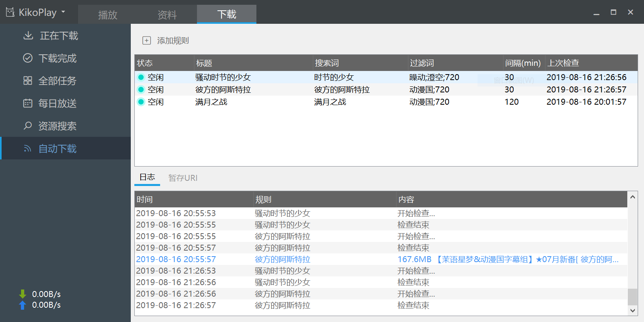Click the 添加规则 plus icon

point(147,40)
